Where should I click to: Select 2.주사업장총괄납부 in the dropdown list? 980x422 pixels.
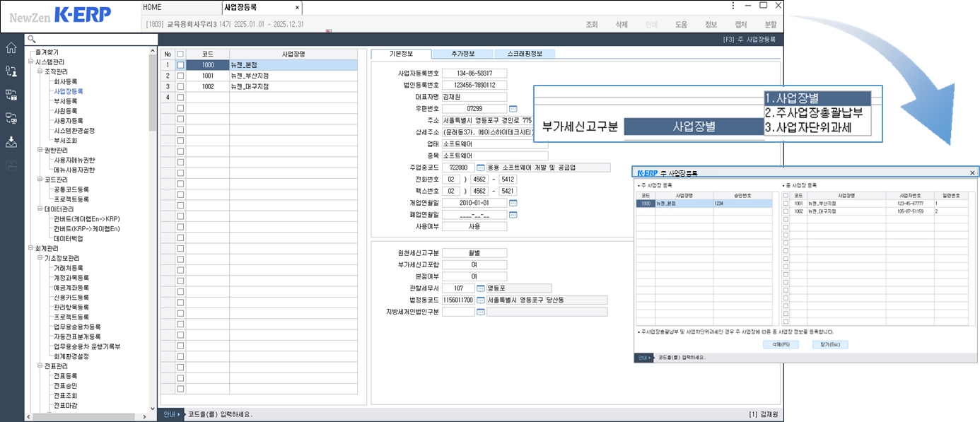pos(813,112)
